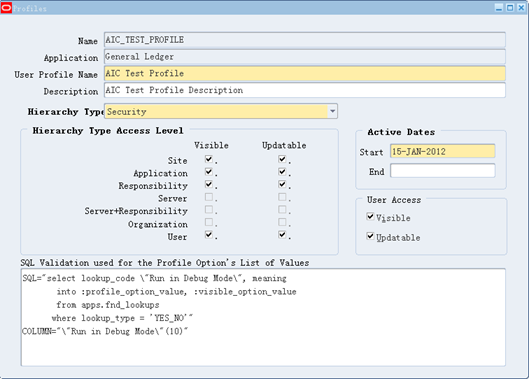Close the Profiles window
The width and height of the screenshot is (529, 379).
pos(521,8)
